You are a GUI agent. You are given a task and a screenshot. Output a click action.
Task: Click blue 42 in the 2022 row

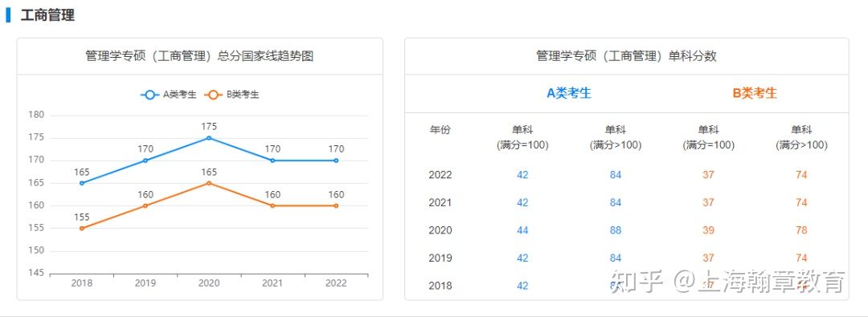(x=522, y=175)
